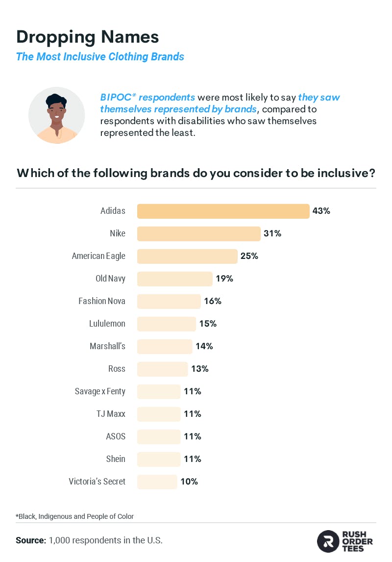Click the Victoria's Secret 10% bar
This screenshot has width=392, height=562.
coord(157,482)
